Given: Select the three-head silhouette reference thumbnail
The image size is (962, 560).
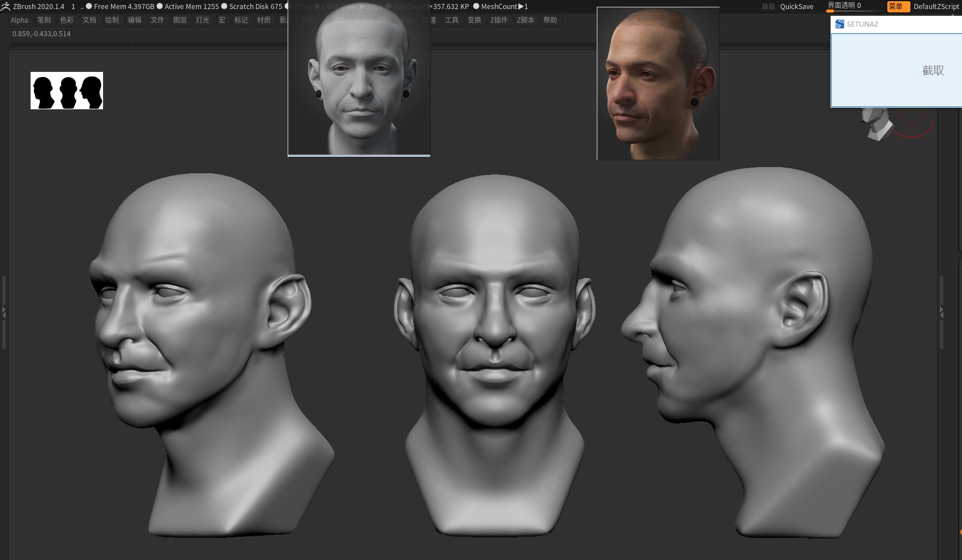Looking at the screenshot, I should (x=67, y=91).
